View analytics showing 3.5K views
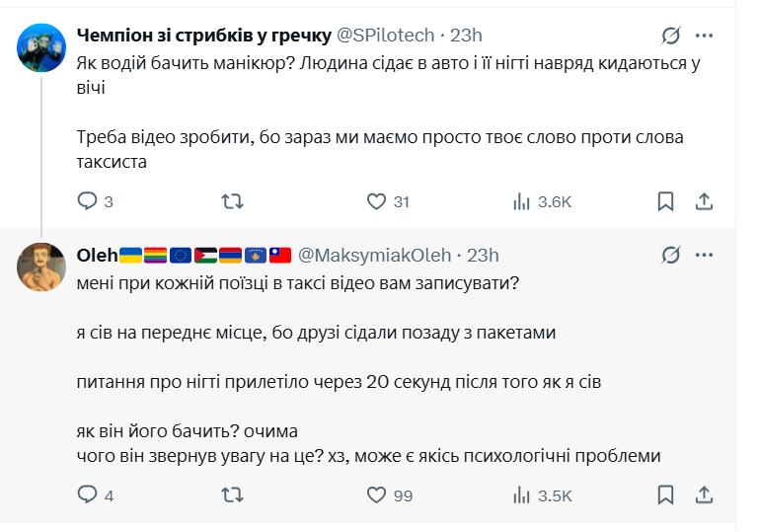The height and width of the screenshot is (532, 759). pos(521,494)
